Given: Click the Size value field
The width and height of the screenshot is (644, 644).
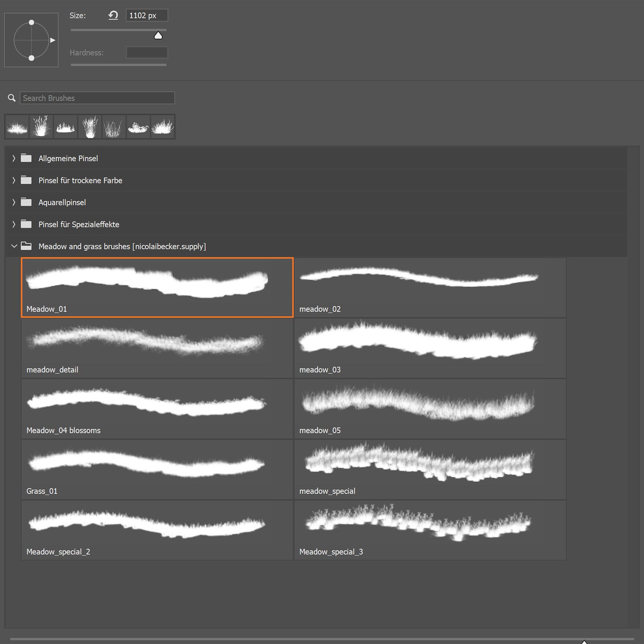Looking at the screenshot, I should [146, 15].
